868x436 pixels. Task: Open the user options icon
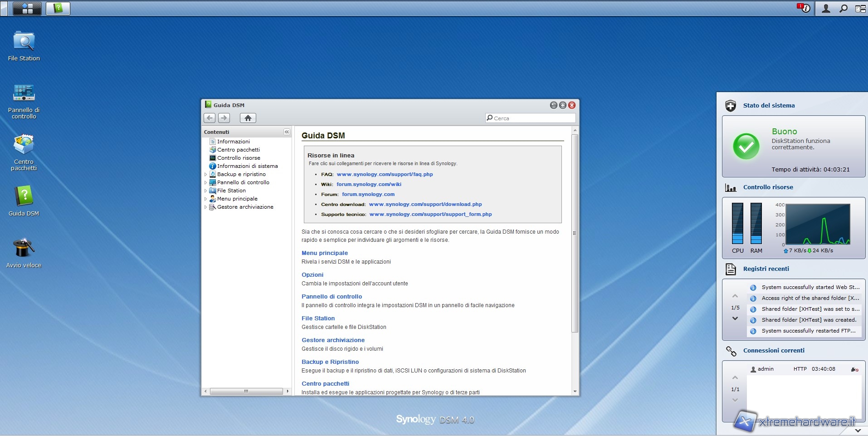pos(826,8)
